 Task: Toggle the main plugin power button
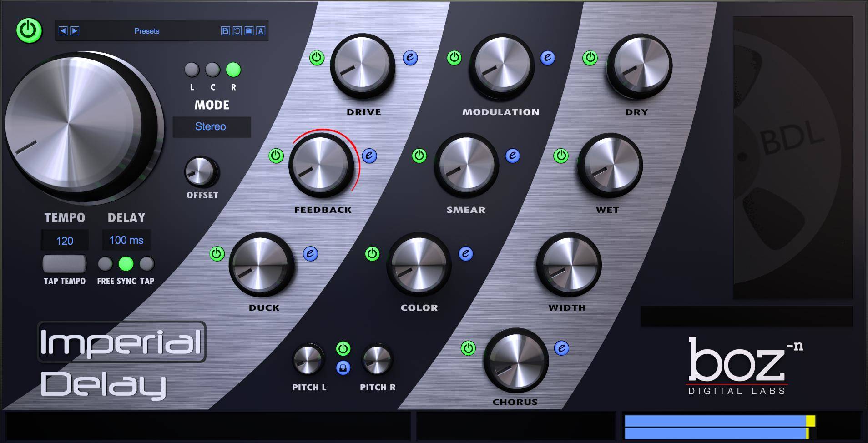29,30
